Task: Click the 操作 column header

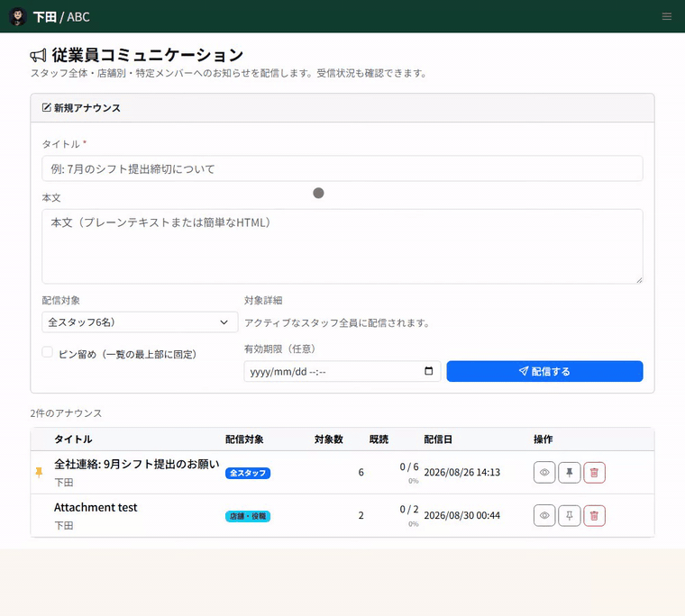Action: point(543,439)
